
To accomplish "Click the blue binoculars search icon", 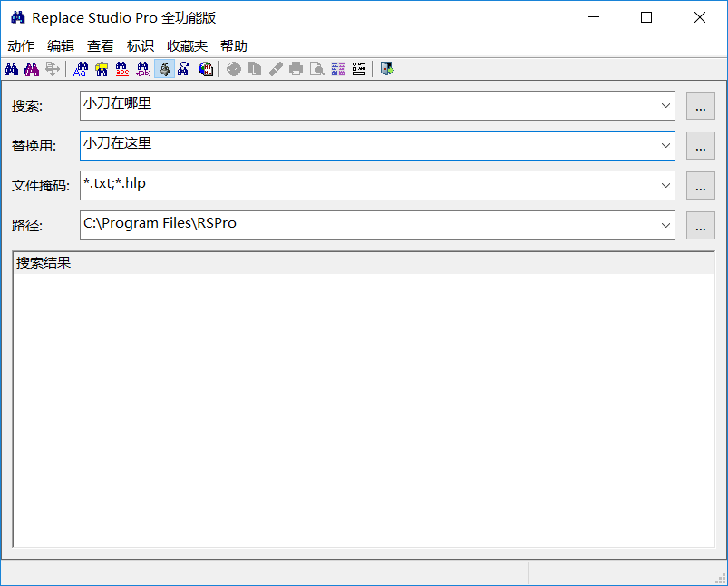I will (12, 69).
